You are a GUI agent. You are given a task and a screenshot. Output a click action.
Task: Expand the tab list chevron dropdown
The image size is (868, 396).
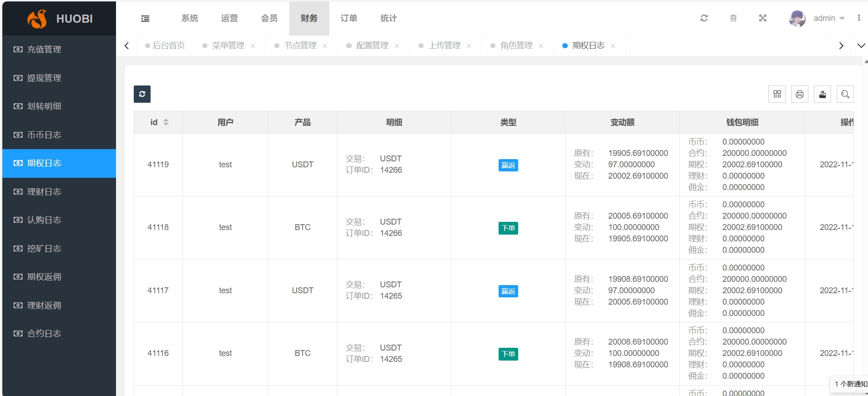[861, 45]
